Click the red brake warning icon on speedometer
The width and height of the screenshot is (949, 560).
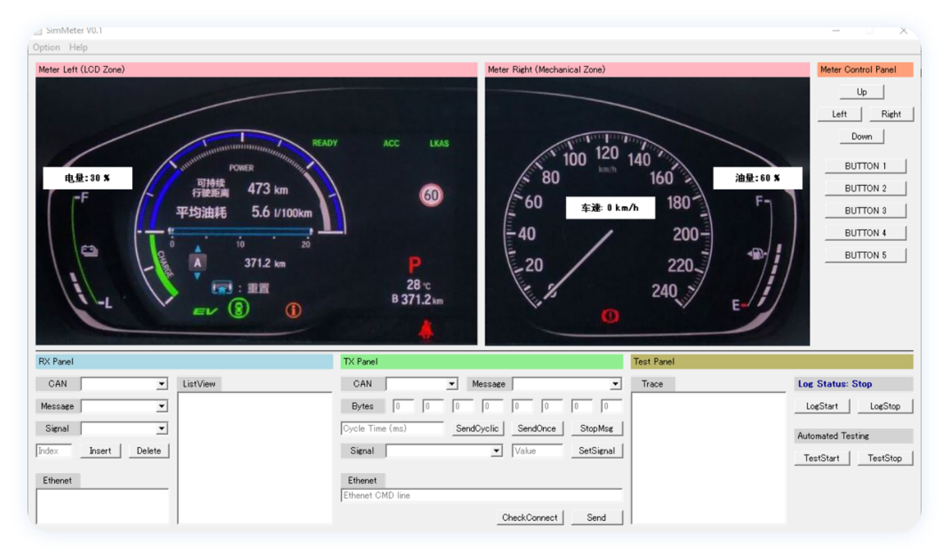pyautogui.click(x=610, y=315)
